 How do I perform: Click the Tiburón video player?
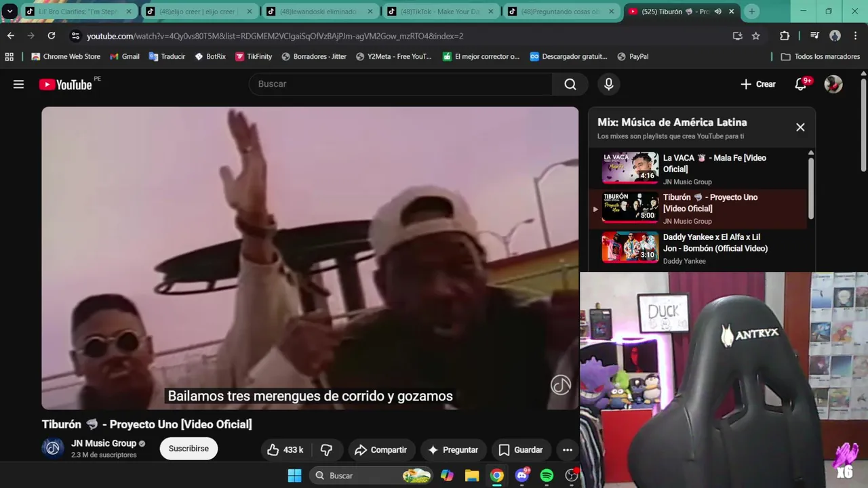pyautogui.click(x=310, y=258)
